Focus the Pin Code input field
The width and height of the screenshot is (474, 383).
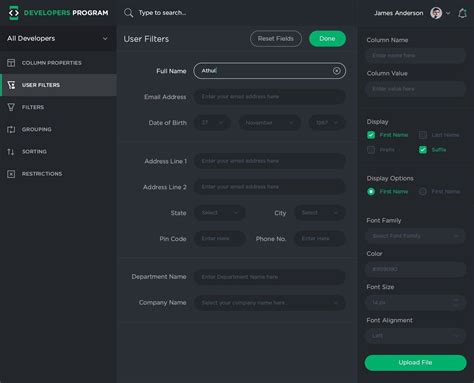pos(220,239)
